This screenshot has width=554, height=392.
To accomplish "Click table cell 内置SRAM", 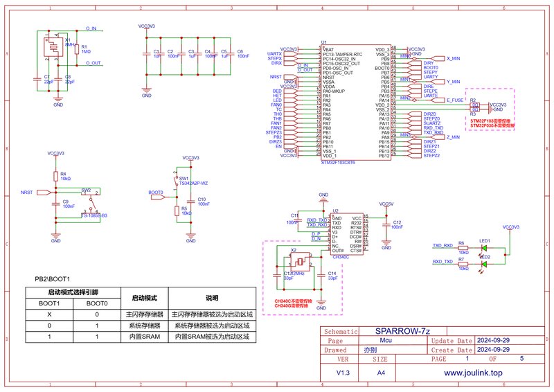I will (x=145, y=337).
